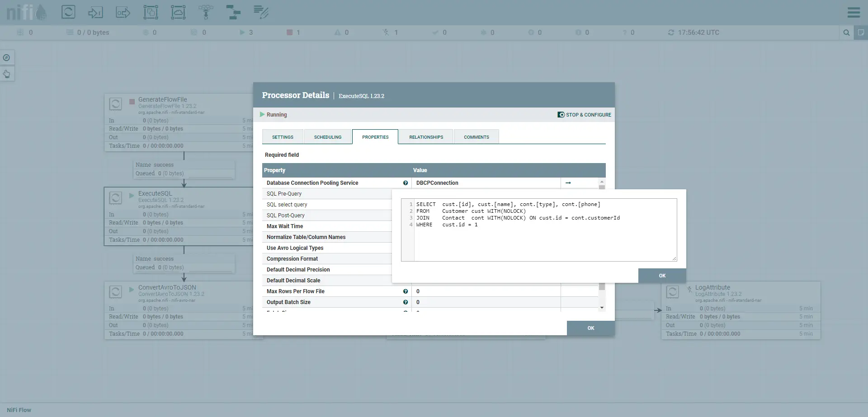868x417 pixels.
Task: Select the Properties tab
Action: (375, 137)
